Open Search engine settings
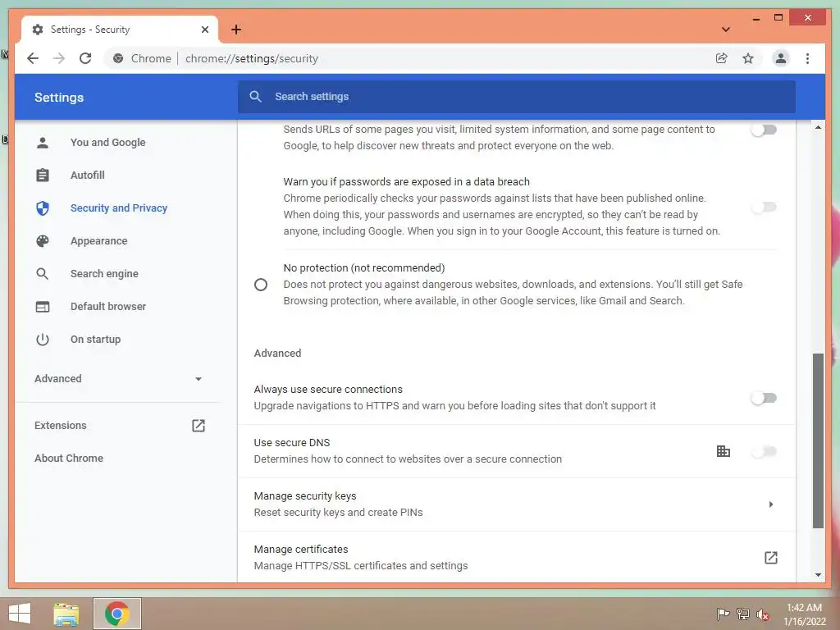The image size is (840, 630). click(x=104, y=274)
